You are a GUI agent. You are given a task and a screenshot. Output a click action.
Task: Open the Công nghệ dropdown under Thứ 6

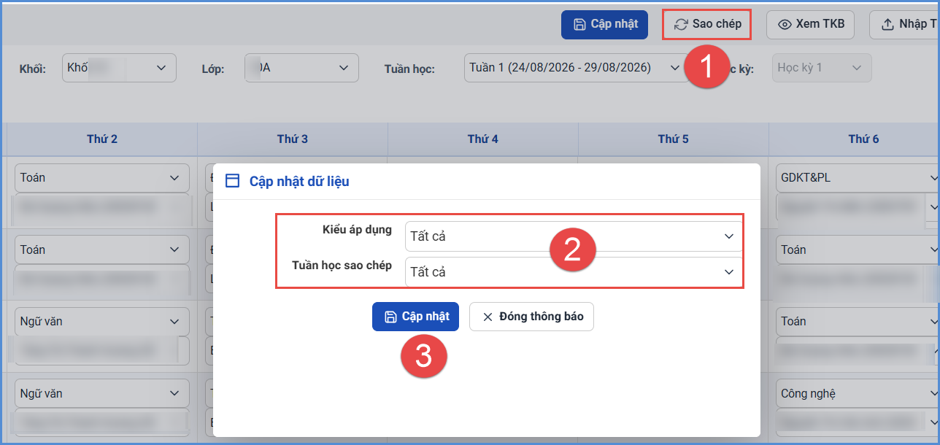pos(858,394)
